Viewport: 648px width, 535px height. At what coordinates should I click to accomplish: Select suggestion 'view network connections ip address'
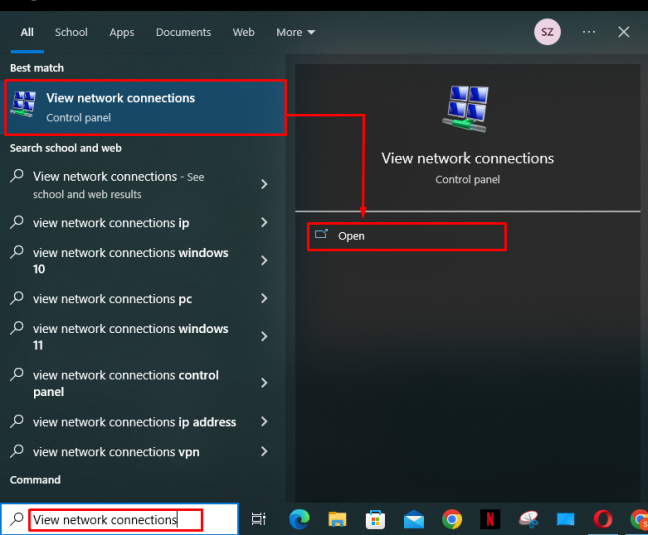coord(135,422)
